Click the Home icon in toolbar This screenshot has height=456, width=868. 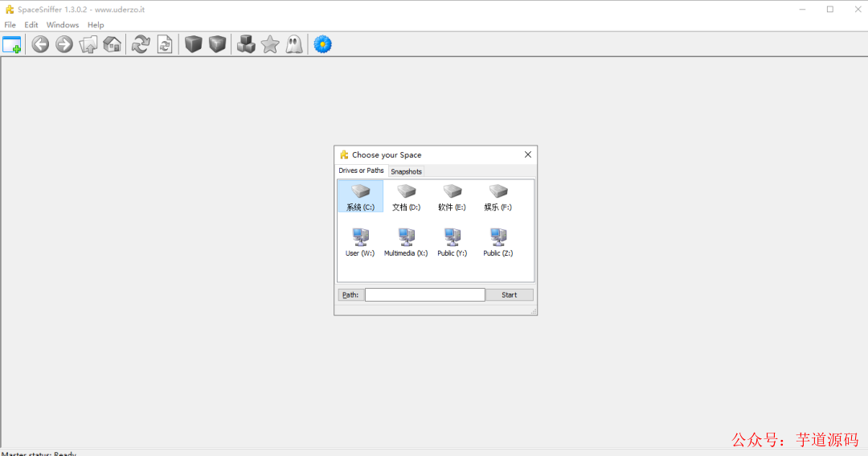113,44
